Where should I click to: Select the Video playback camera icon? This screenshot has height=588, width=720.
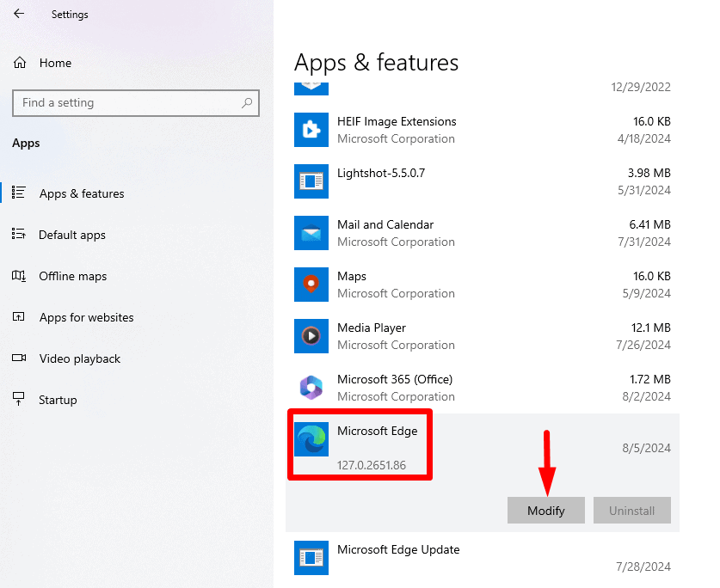[x=19, y=358]
